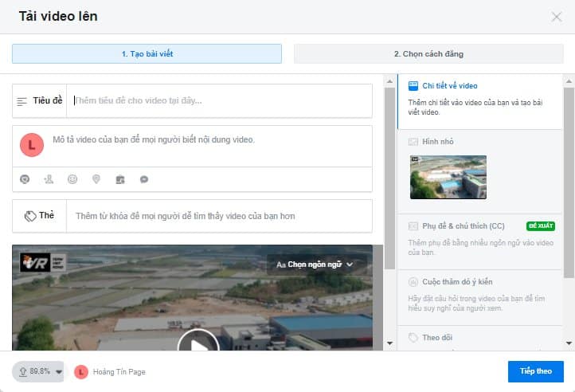The height and width of the screenshot is (392, 575).
Task: Click the briefcase icon in post toolbar
Action: click(120, 179)
